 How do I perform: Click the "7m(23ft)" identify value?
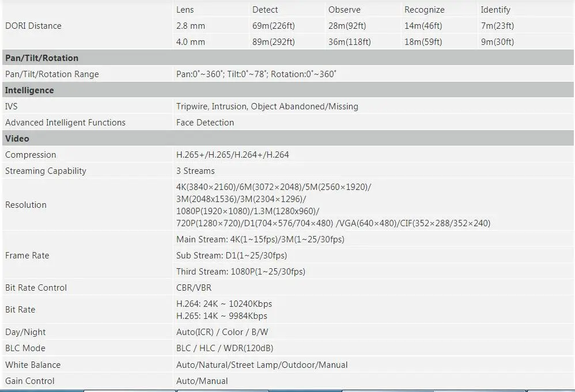pyautogui.click(x=497, y=26)
